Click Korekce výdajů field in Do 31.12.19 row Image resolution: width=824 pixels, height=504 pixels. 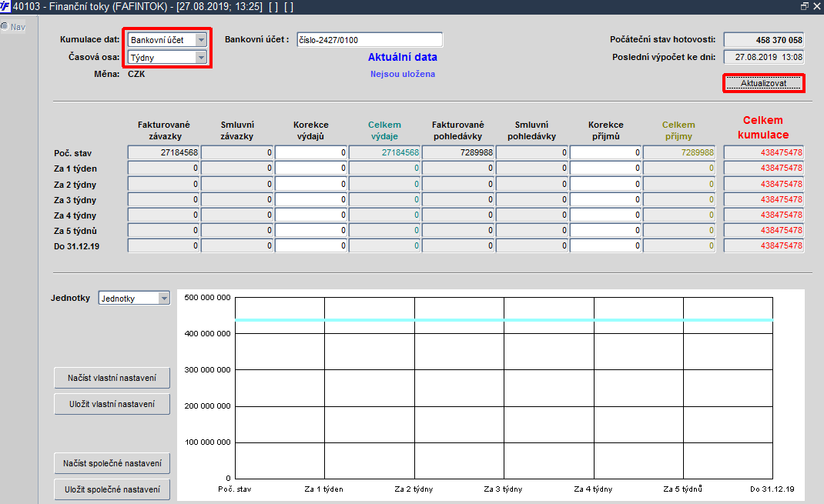pos(310,245)
